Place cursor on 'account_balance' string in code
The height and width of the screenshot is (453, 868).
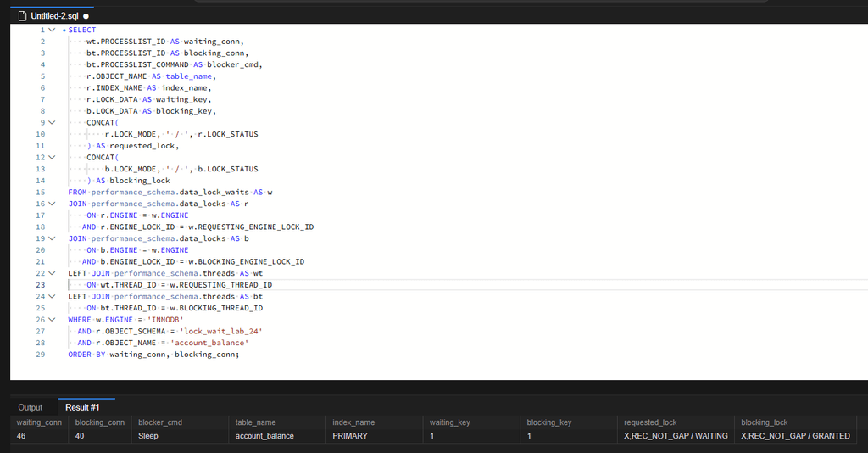click(x=209, y=343)
